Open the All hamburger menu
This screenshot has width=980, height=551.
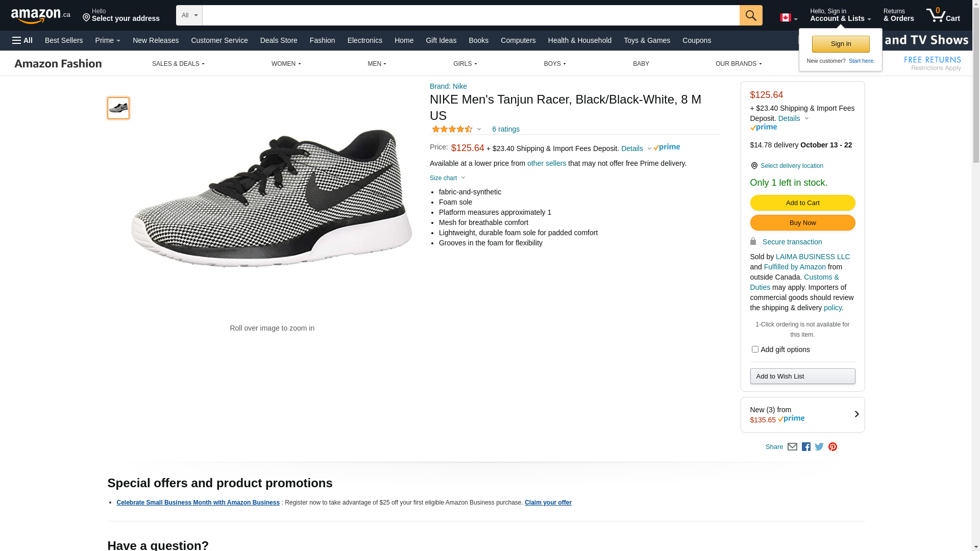pos(22,40)
